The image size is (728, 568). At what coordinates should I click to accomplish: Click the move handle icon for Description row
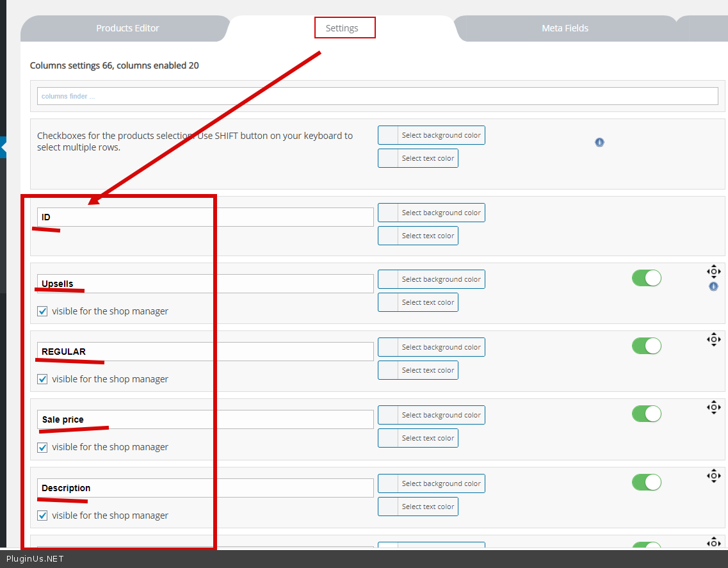(713, 475)
